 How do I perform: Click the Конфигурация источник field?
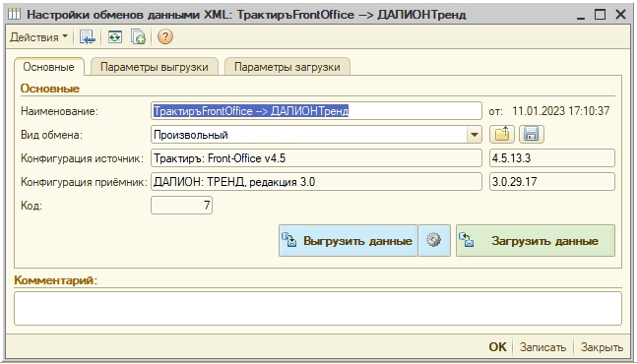click(316, 157)
